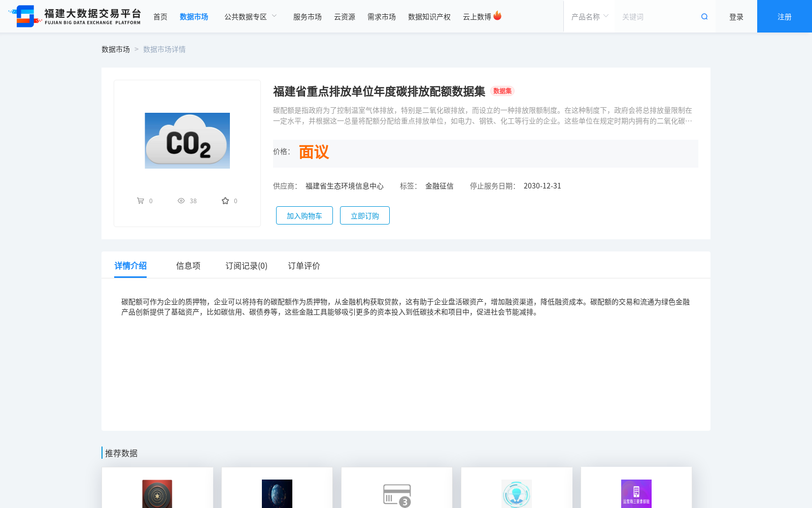This screenshot has height=508, width=812.
Task: Click the search magnifier icon
Action: click(x=704, y=17)
